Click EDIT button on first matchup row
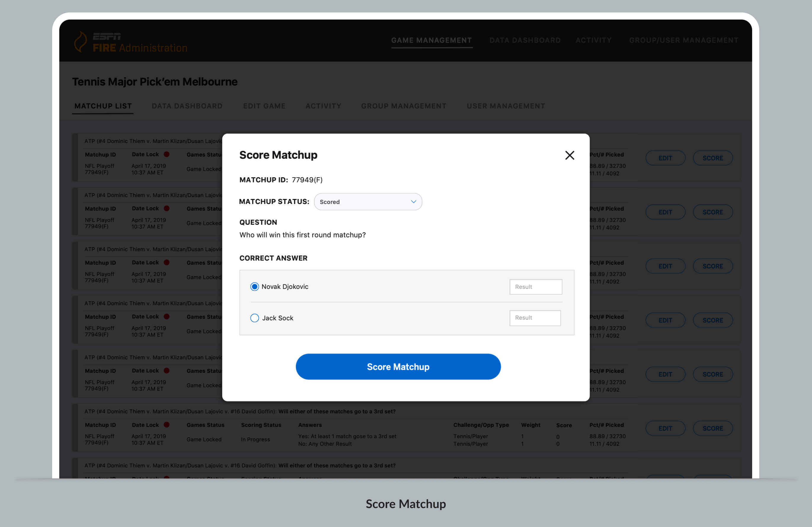 [x=665, y=158]
